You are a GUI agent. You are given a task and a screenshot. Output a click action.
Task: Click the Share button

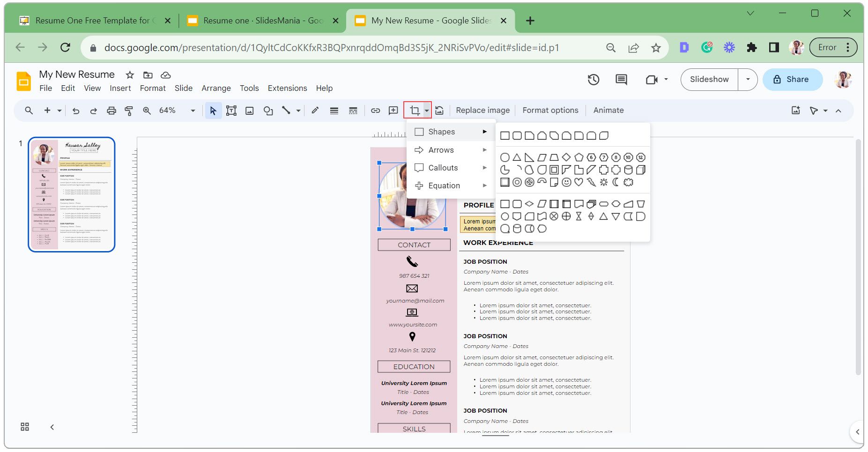tap(792, 79)
